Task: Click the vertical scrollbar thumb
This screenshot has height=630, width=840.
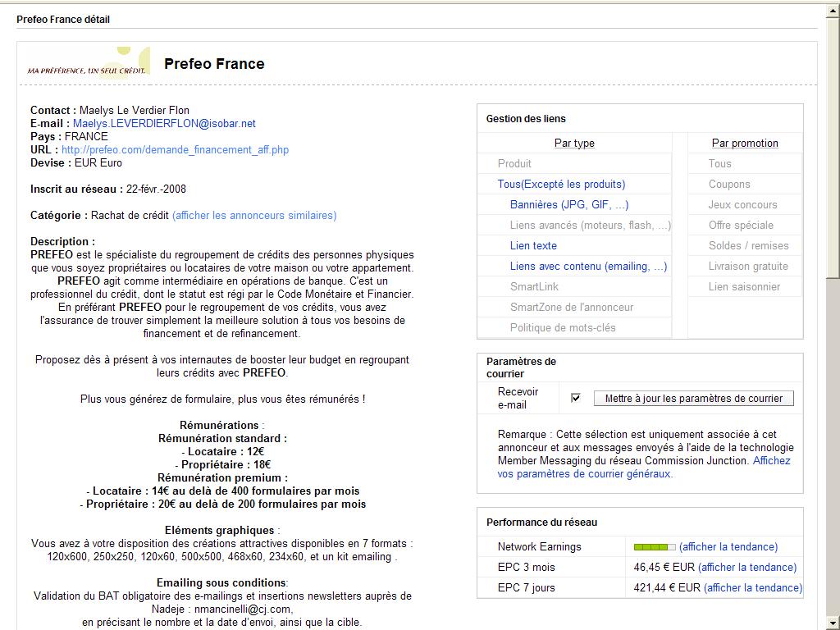Action: pyautogui.click(x=833, y=148)
